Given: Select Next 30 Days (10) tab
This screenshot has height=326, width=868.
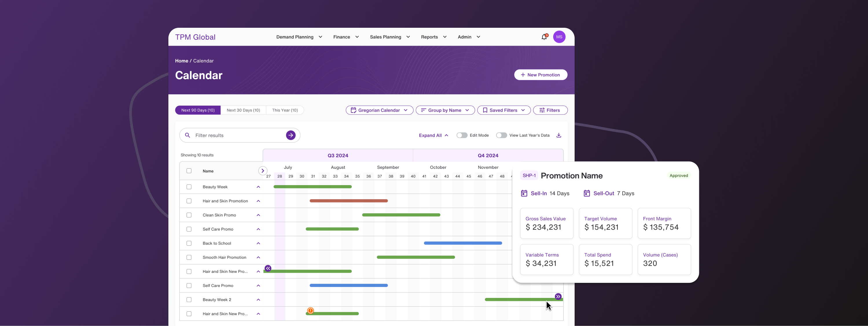Looking at the screenshot, I should tap(243, 110).
